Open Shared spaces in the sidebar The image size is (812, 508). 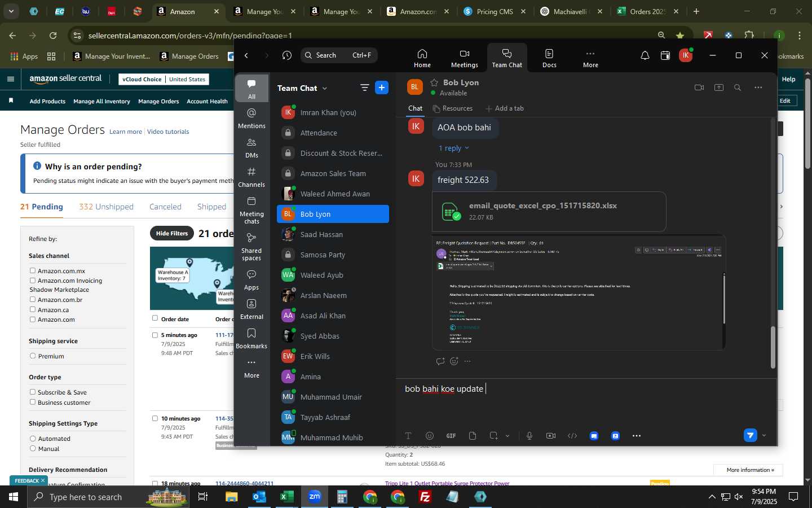(251, 246)
